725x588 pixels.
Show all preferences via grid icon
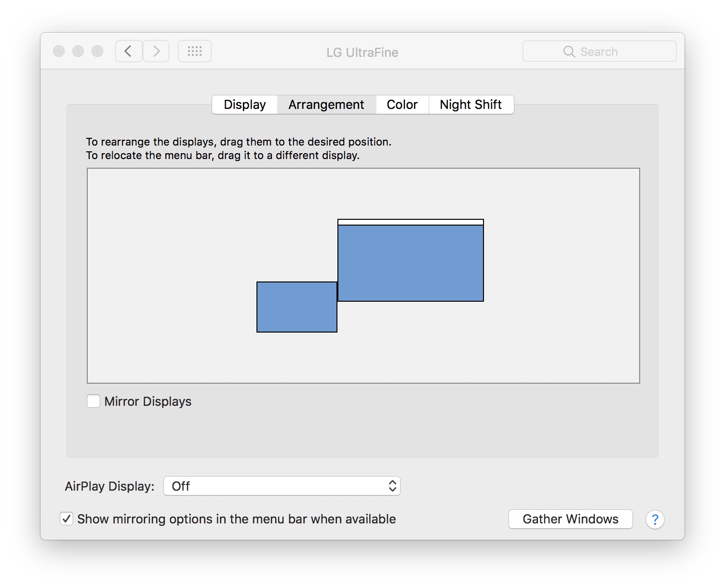point(195,51)
